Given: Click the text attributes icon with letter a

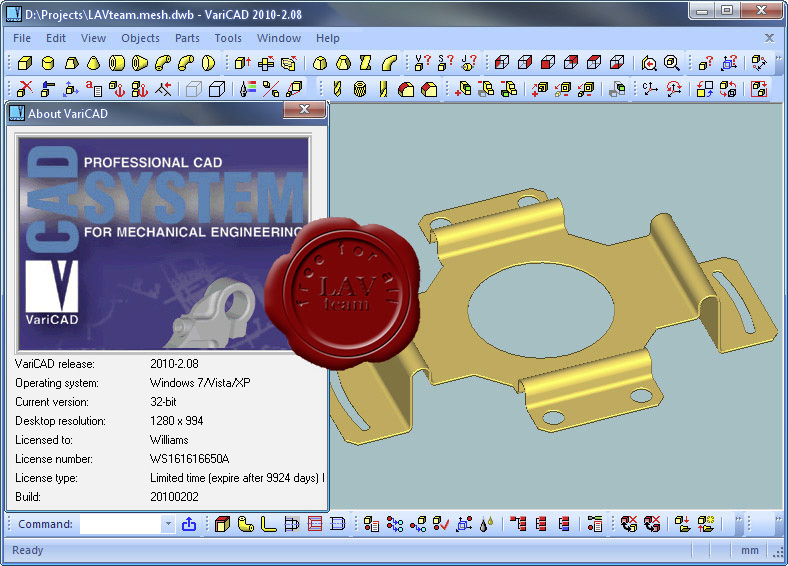Looking at the screenshot, I should tap(94, 89).
